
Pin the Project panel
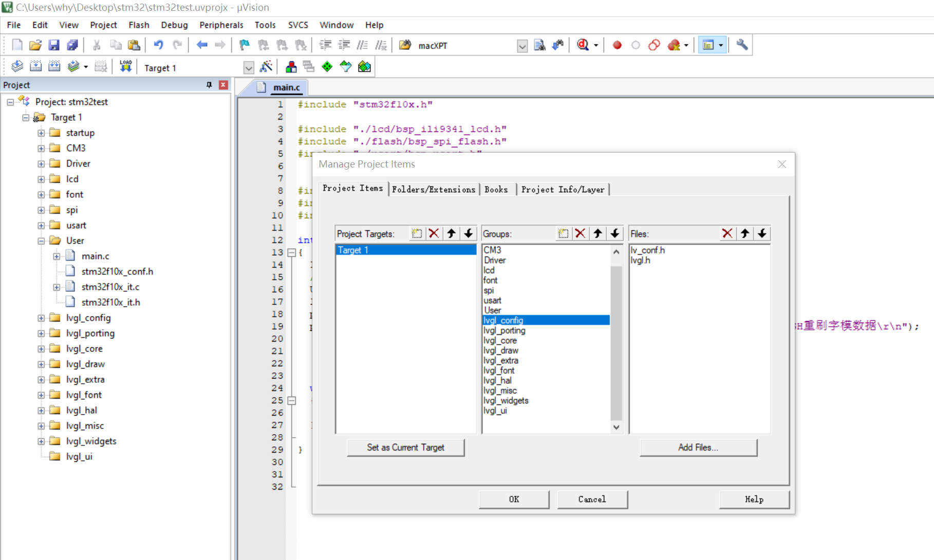point(209,85)
